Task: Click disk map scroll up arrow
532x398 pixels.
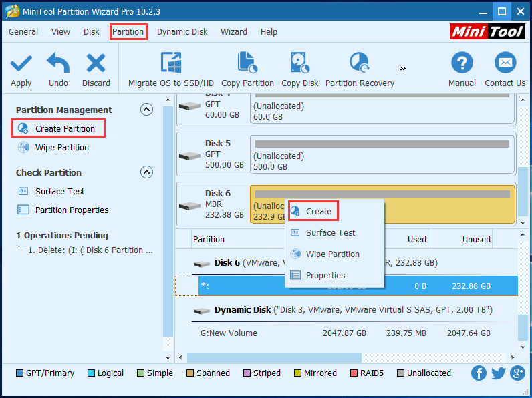Action: point(523,99)
